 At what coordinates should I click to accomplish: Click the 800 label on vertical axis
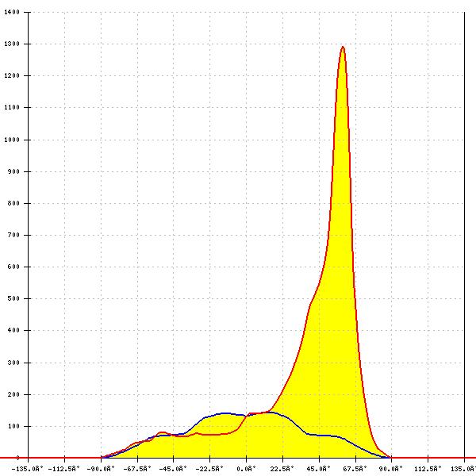click(x=13, y=203)
